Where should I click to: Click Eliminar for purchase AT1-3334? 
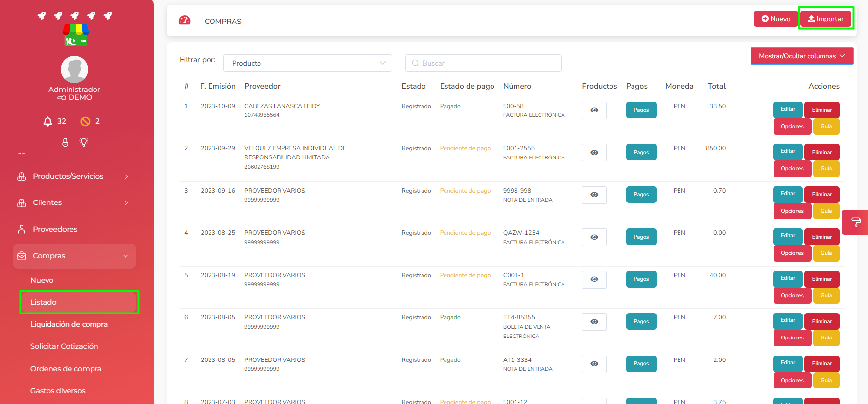coord(822,363)
